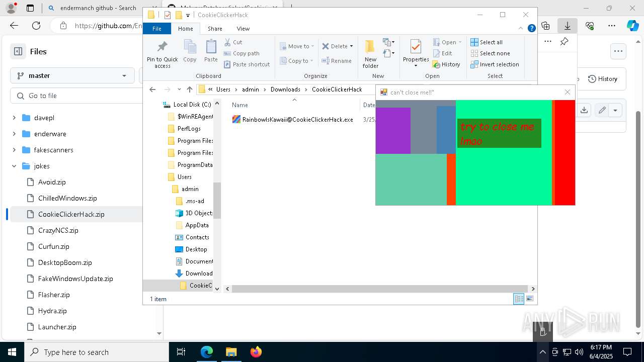Open Explorer Help question mark icon
Viewport: 644px width, 362px height.
531,29
